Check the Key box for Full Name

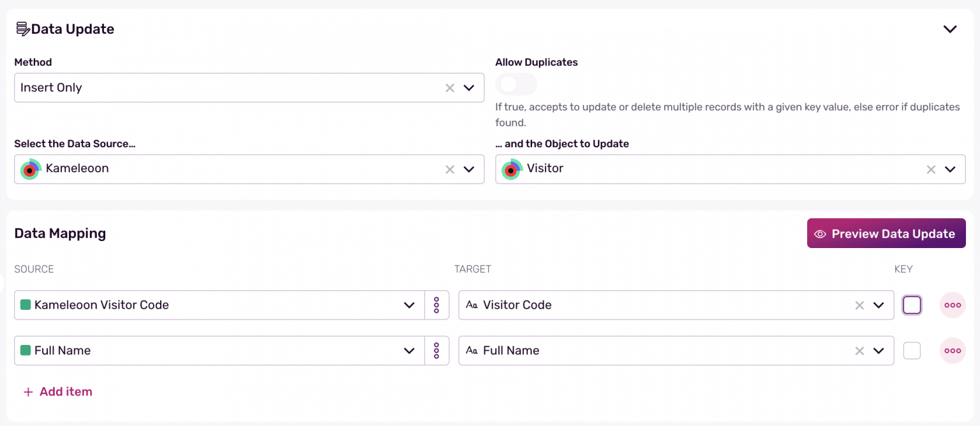[x=912, y=350]
